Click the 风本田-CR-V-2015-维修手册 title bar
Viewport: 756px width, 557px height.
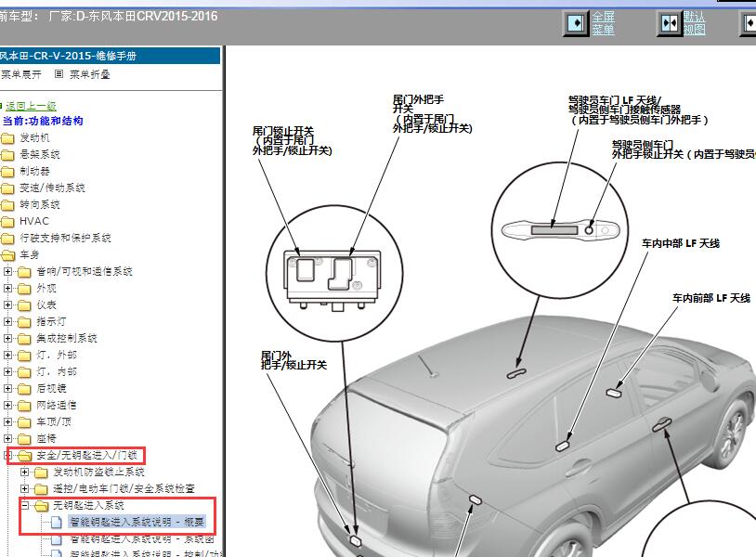[110, 56]
